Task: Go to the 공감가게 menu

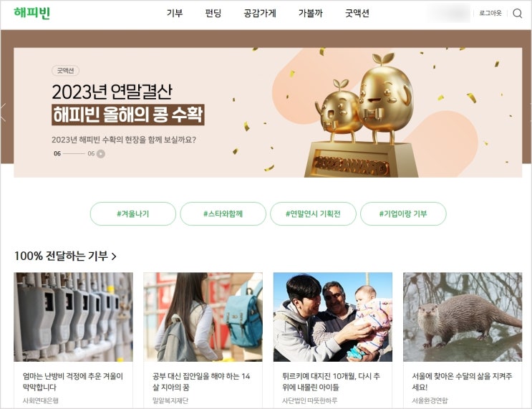Action: tap(260, 13)
